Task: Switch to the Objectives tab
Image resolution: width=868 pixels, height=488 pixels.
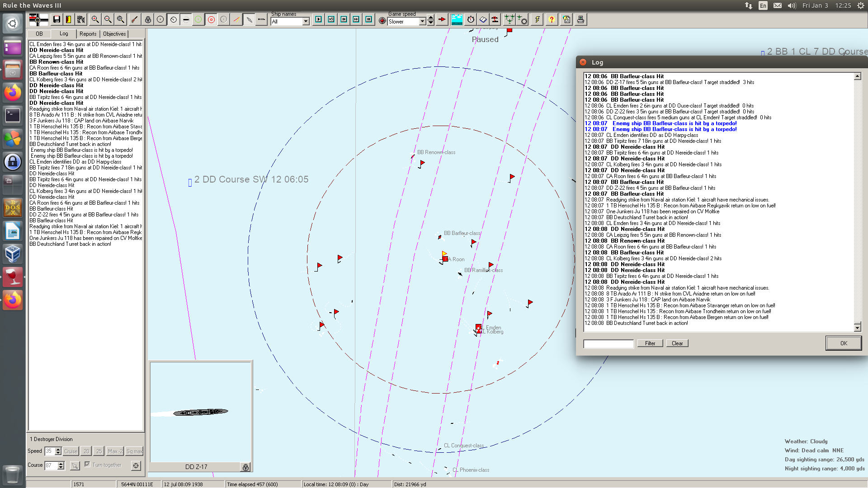Action: coord(114,34)
